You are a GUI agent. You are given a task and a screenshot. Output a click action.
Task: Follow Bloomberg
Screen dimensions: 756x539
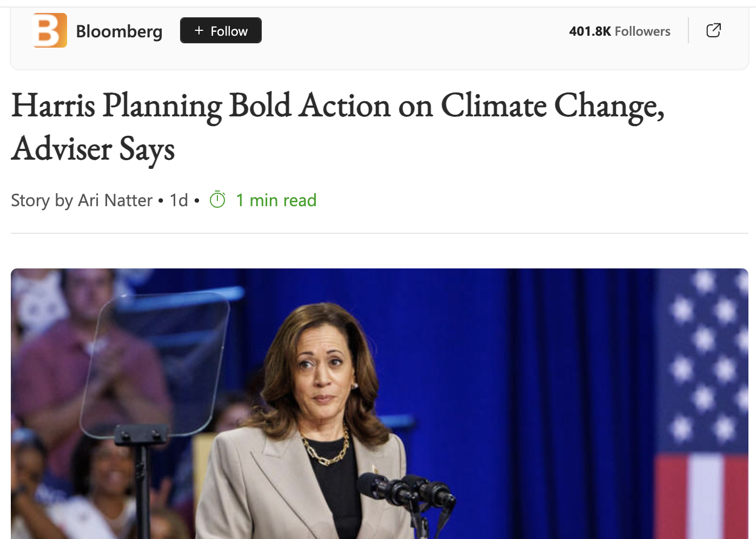pyautogui.click(x=221, y=30)
